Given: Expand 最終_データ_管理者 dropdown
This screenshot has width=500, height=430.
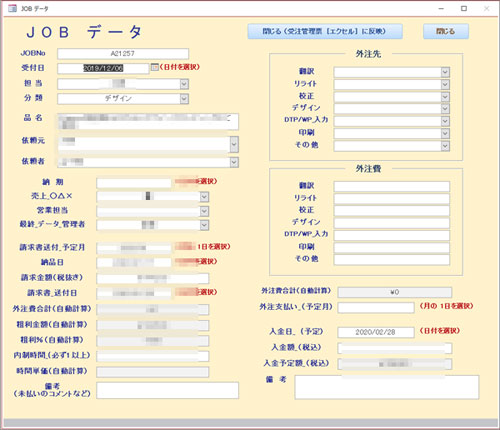Looking at the screenshot, I should click(x=204, y=225).
